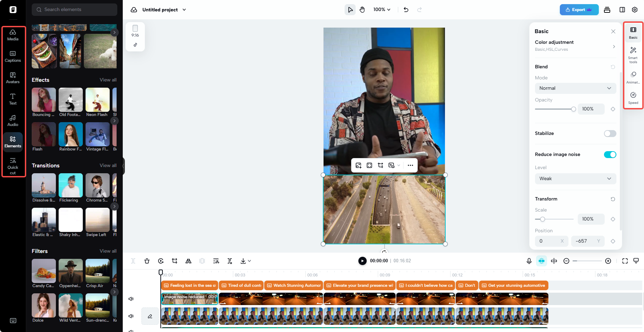Mirror the clip using the flip icon
Screen dimensions: 644x332
[x=188, y=261]
